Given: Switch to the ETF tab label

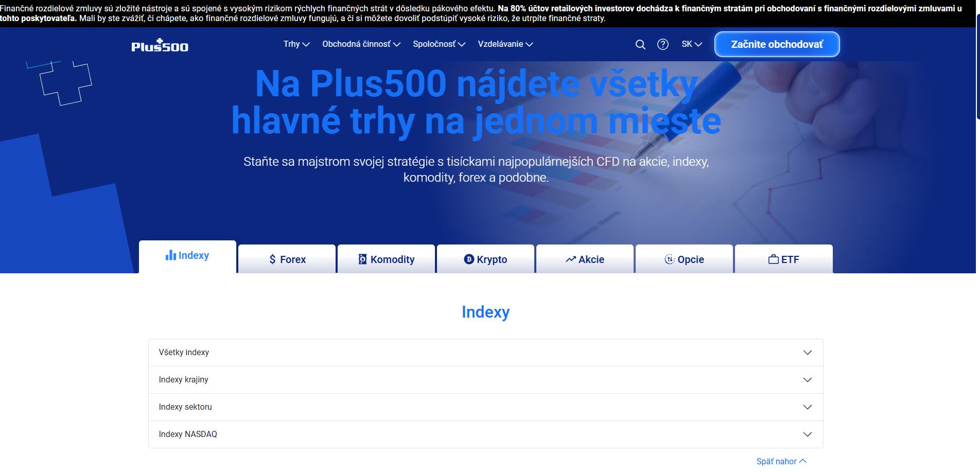Looking at the screenshot, I should coord(790,259).
